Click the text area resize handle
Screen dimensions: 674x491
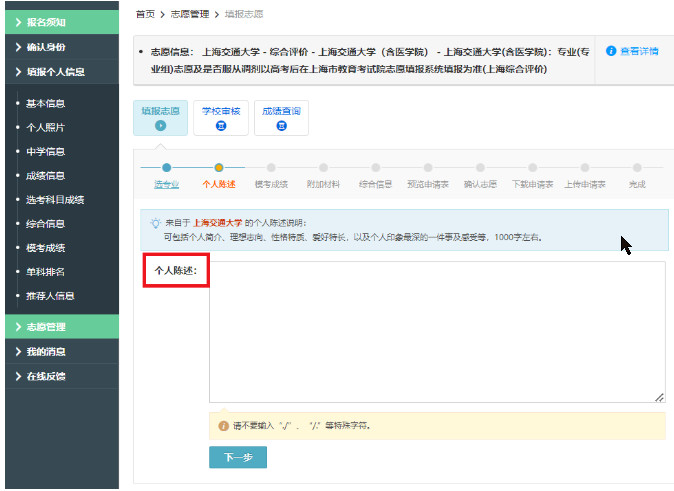click(659, 398)
